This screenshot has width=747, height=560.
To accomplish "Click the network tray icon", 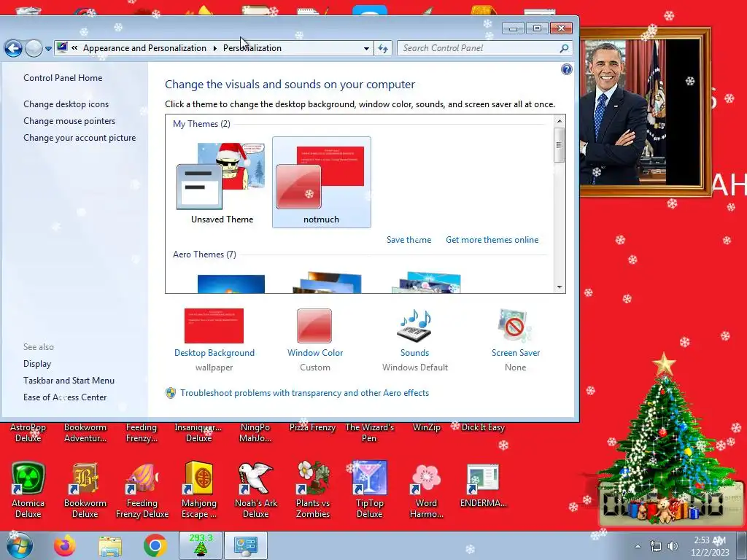I will pos(656,546).
